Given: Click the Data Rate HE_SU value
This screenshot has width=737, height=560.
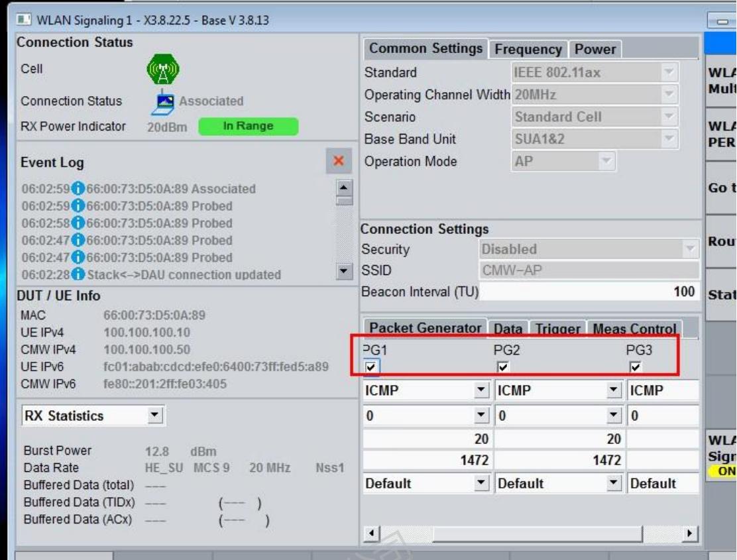Looking at the screenshot, I should click(x=164, y=468).
